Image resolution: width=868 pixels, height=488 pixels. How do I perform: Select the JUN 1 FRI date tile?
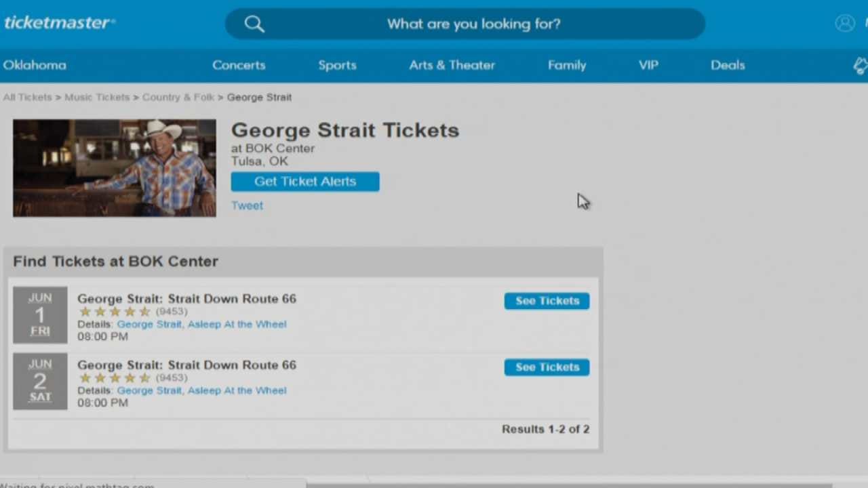tap(40, 314)
